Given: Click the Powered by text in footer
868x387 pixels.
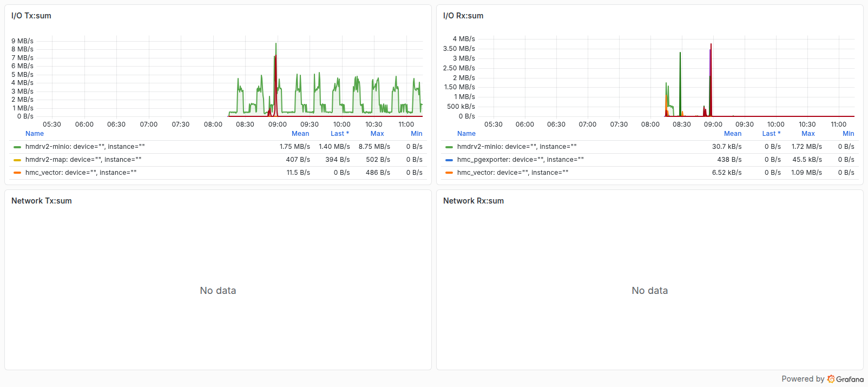Looking at the screenshot, I should (803, 379).
